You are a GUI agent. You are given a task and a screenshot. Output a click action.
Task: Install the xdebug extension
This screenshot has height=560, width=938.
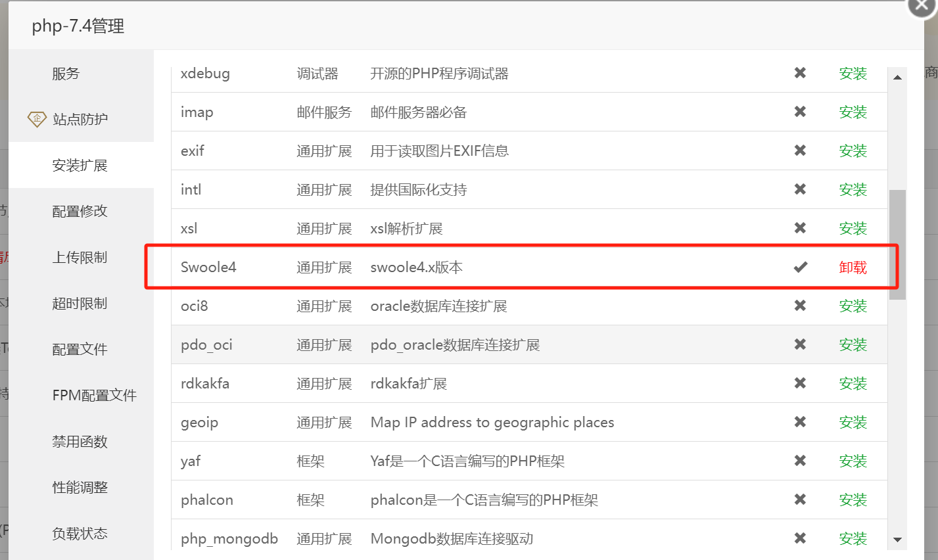853,73
